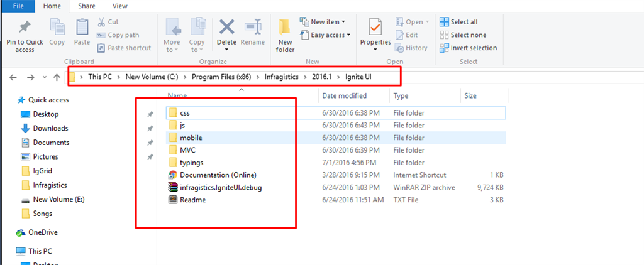Click the Copy icon in Clipboard group
644x265 pixels.
click(x=57, y=28)
